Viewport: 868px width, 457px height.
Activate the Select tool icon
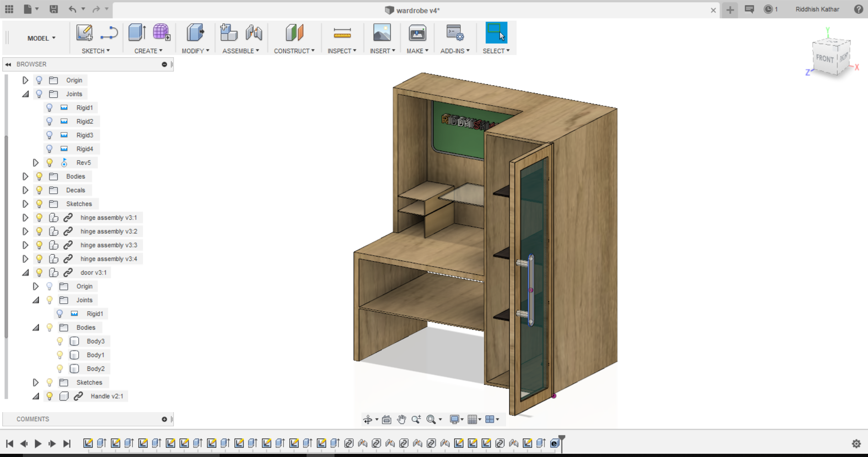(496, 33)
